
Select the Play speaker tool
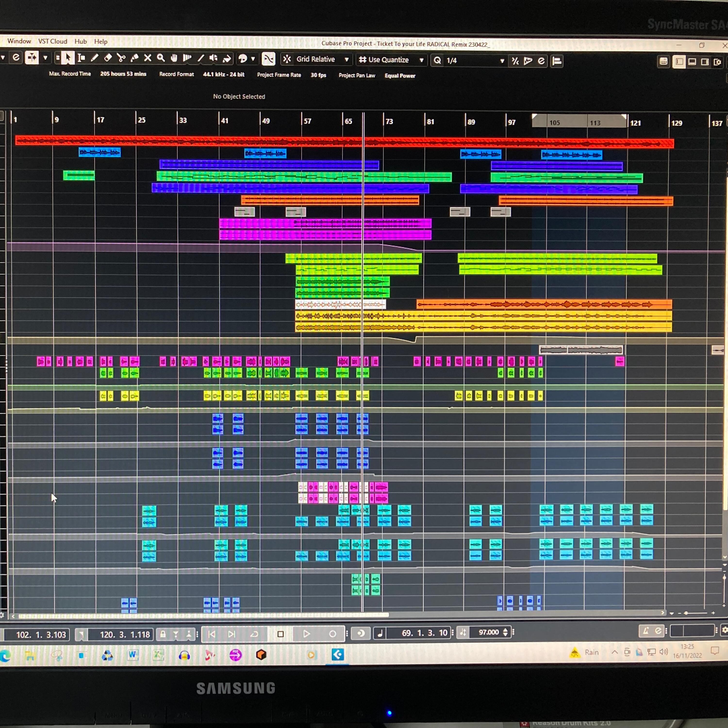[213, 58]
